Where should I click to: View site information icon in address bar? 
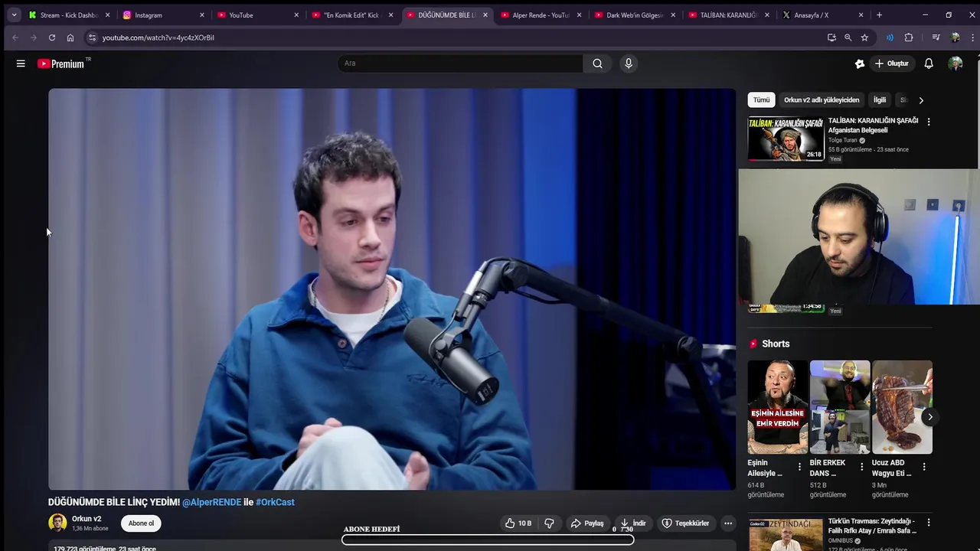point(92,37)
